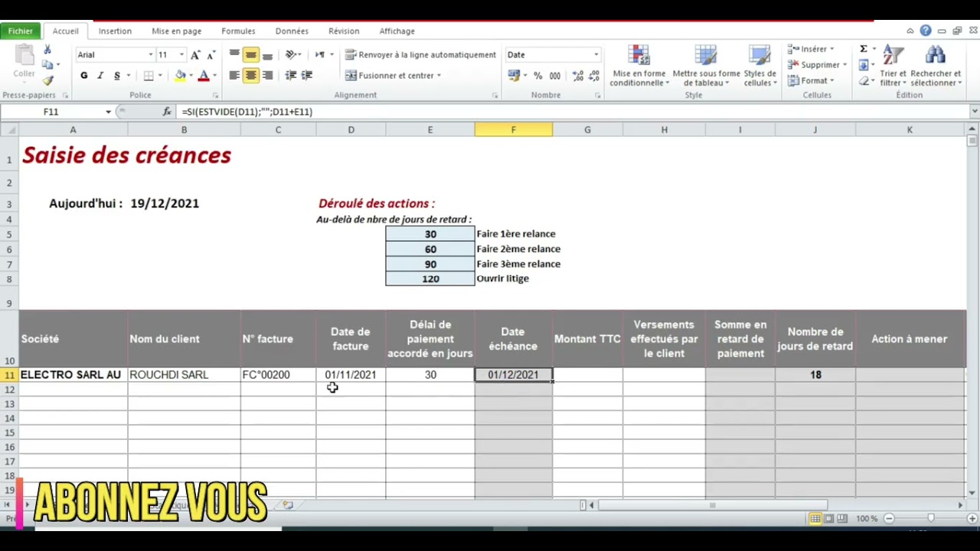Decrease font size with the small A icon

tap(210, 55)
